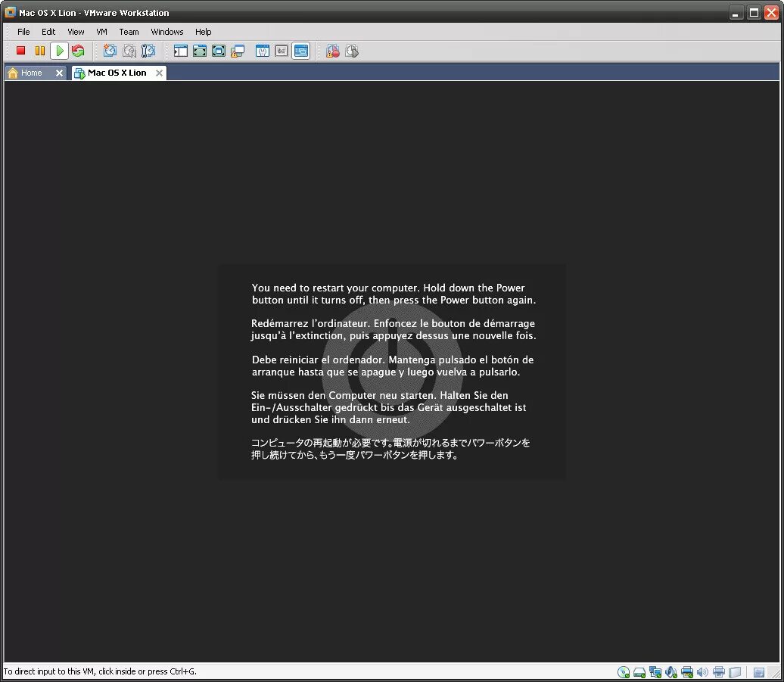Click the hard disk status icon
The height and width of the screenshot is (682, 784).
(x=639, y=672)
